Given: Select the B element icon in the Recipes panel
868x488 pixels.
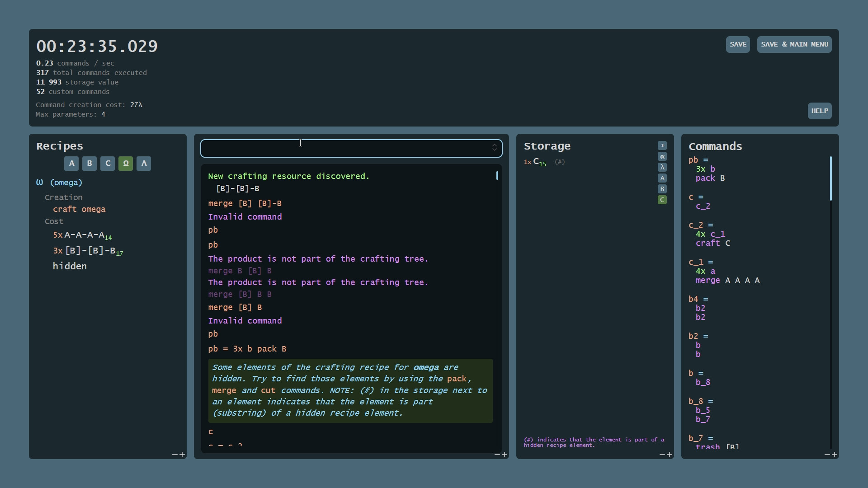Looking at the screenshot, I should click(x=89, y=164).
